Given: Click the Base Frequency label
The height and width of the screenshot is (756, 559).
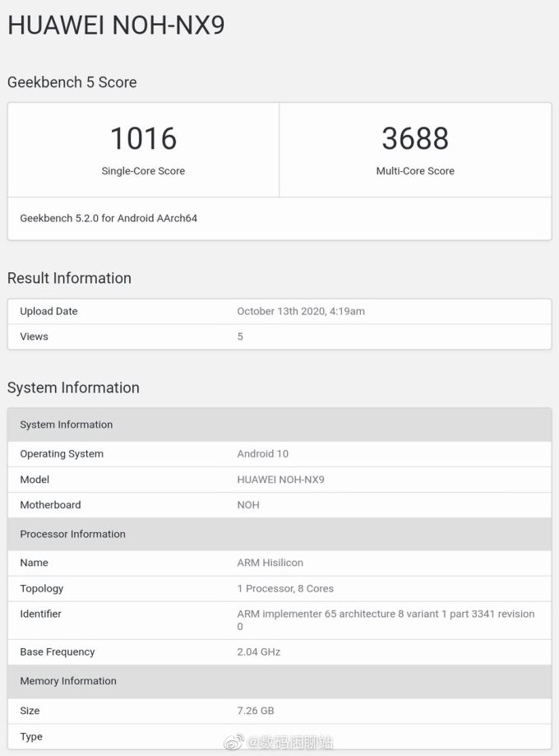Looking at the screenshot, I should click(58, 652).
